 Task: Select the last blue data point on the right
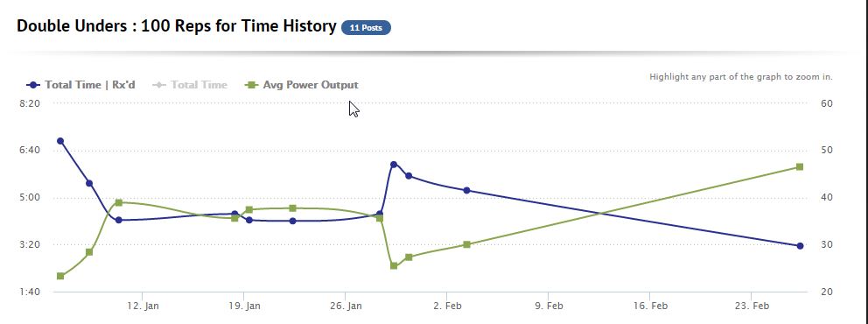pos(800,246)
